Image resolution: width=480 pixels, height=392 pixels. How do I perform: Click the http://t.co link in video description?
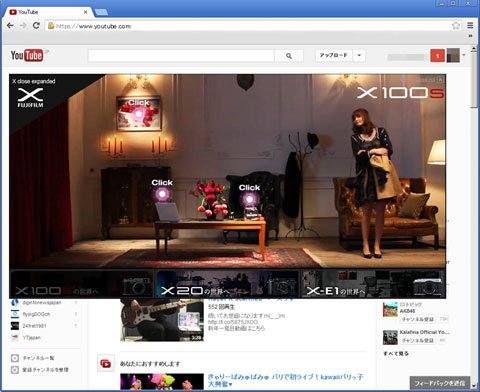pos(233,322)
